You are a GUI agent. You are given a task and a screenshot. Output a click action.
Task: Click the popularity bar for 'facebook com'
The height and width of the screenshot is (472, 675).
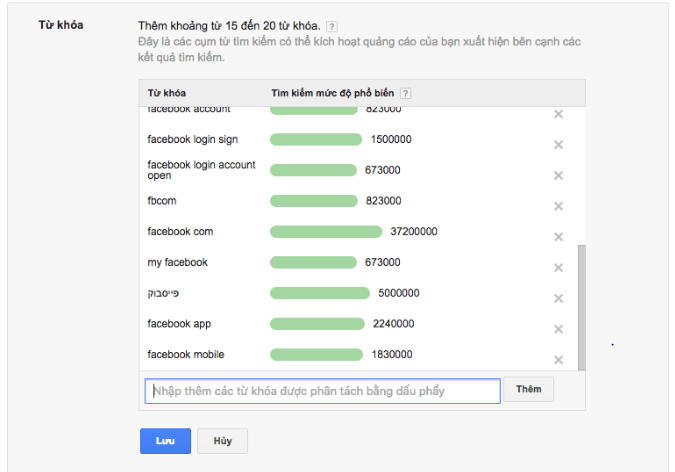[326, 232]
